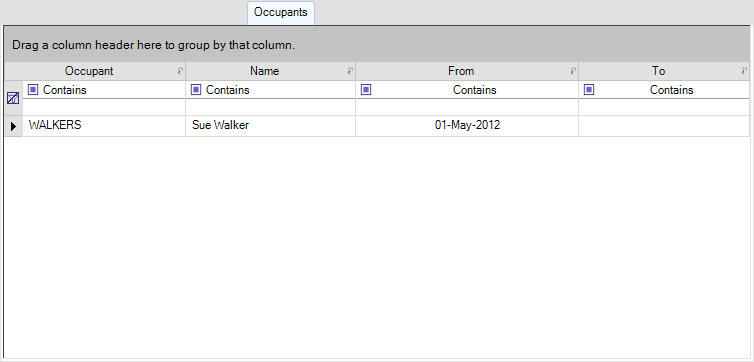
Task: Clear all filters with the filter row icon
Action: point(13,98)
